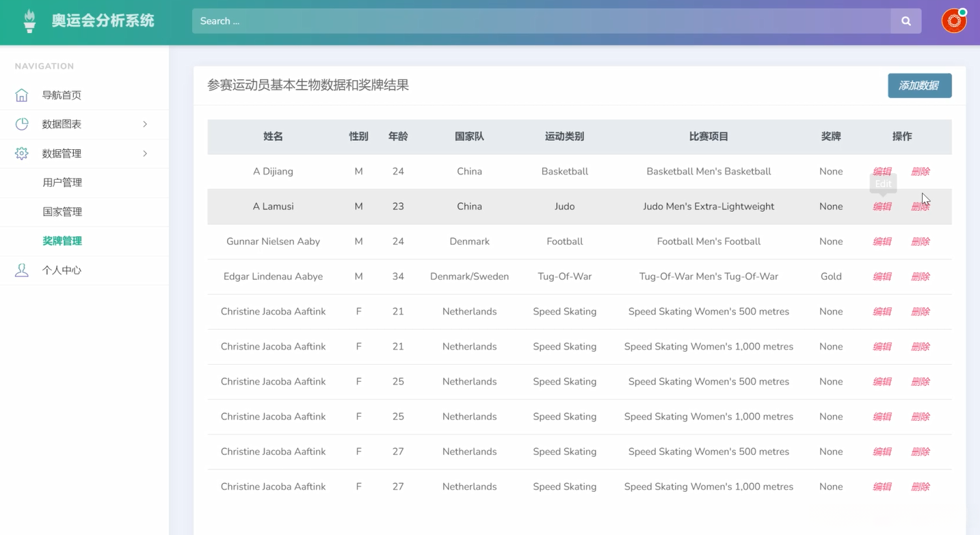
Task: Open 国家管理 submenu item
Action: click(62, 212)
